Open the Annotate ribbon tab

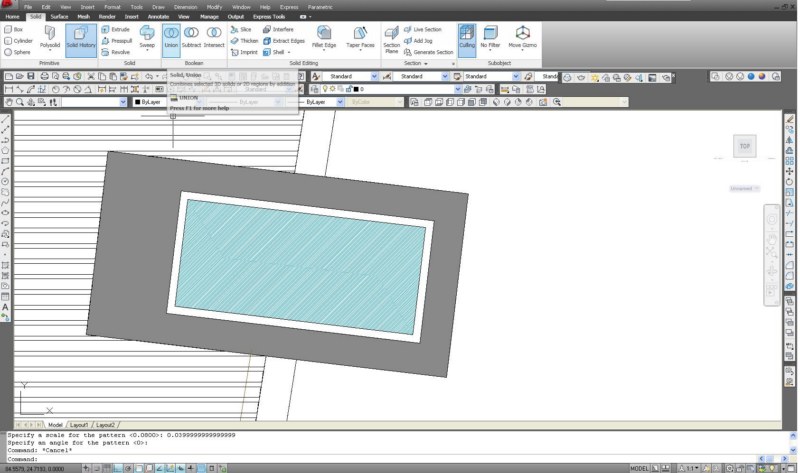(158, 17)
